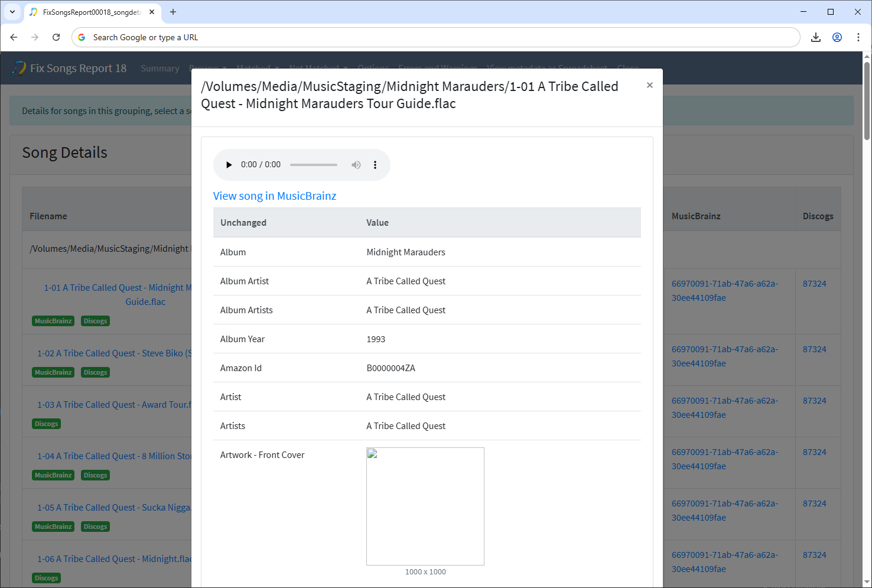Reload the current page

click(56, 37)
